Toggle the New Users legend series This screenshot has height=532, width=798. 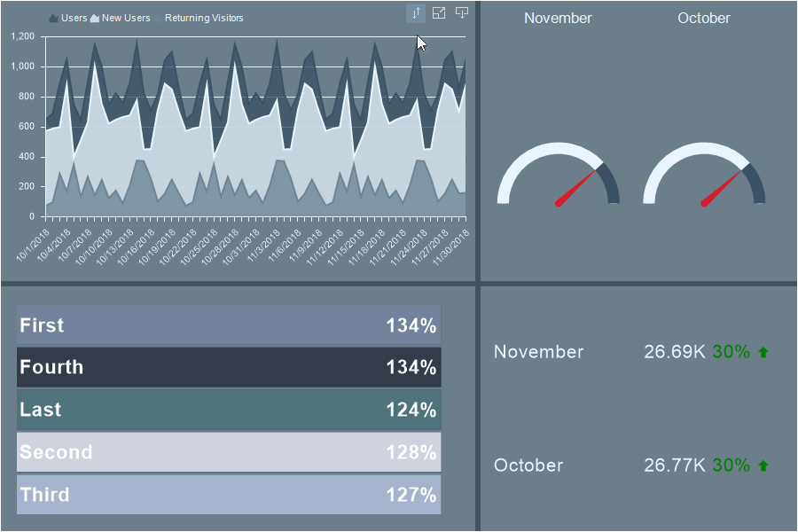click(x=120, y=18)
